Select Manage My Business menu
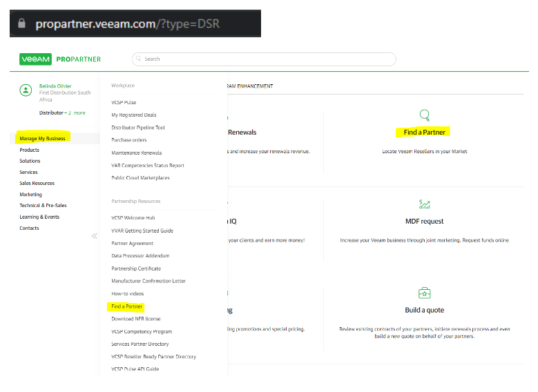The height and width of the screenshot is (392, 538). [x=42, y=139]
